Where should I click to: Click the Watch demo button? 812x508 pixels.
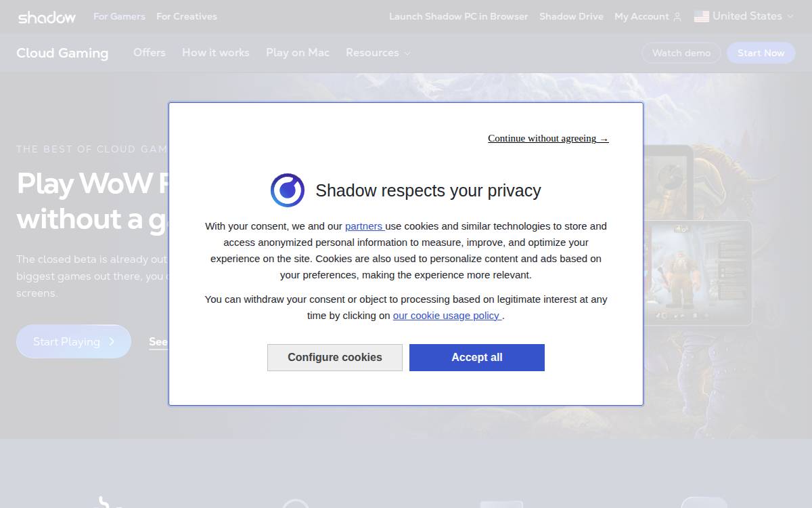(681, 53)
